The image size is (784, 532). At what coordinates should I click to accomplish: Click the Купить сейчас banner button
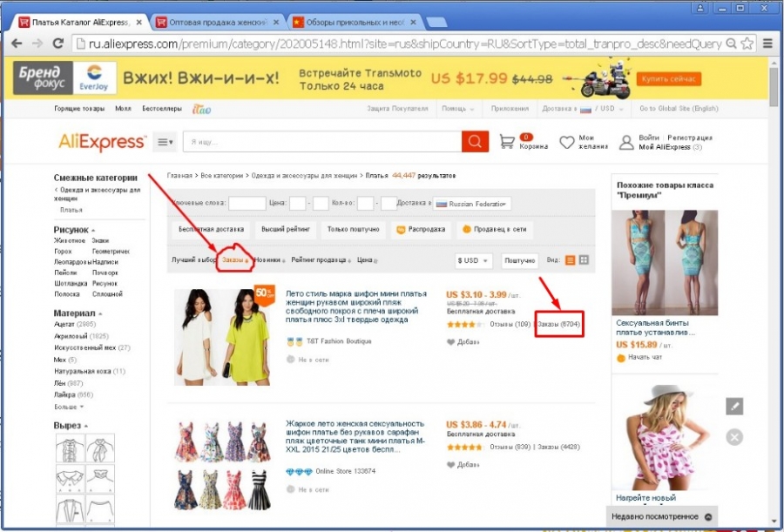click(668, 79)
